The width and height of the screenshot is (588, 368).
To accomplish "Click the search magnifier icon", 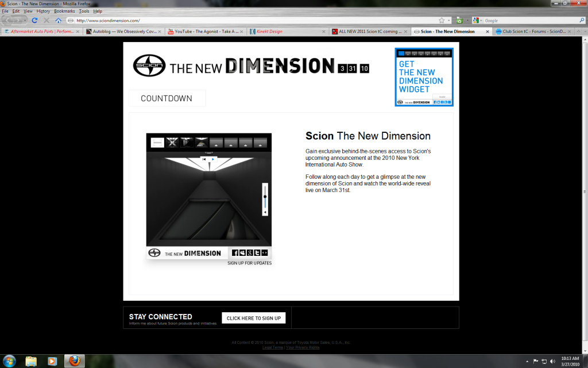I will tap(582, 20).
